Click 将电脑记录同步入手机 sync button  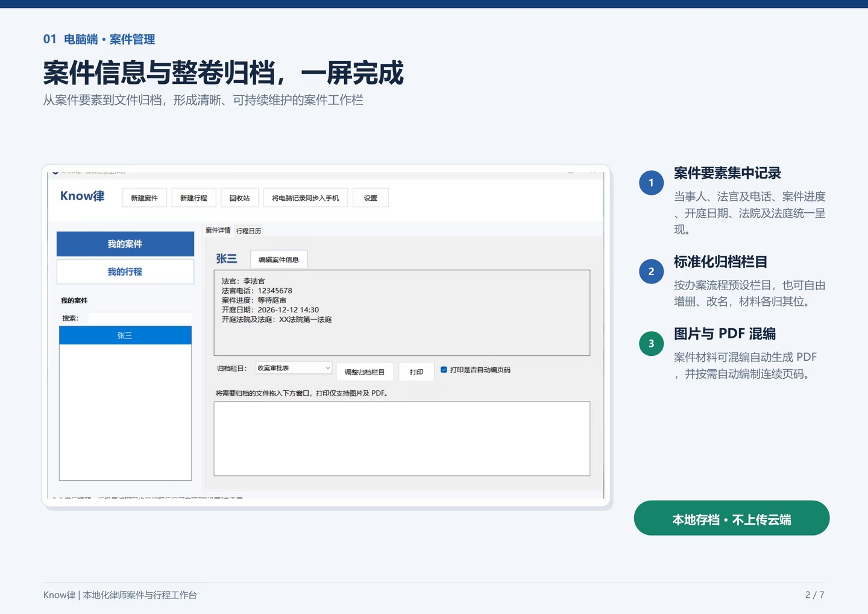[x=306, y=198]
